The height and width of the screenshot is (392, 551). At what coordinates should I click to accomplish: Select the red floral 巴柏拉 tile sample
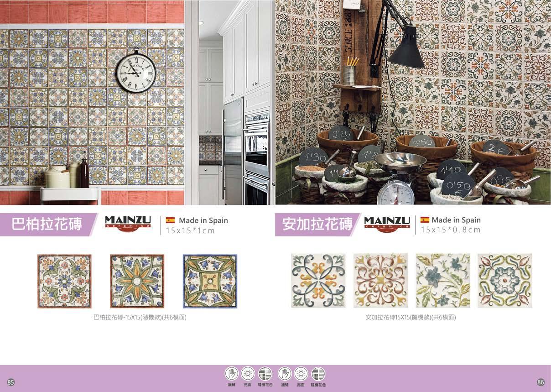click(64, 281)
